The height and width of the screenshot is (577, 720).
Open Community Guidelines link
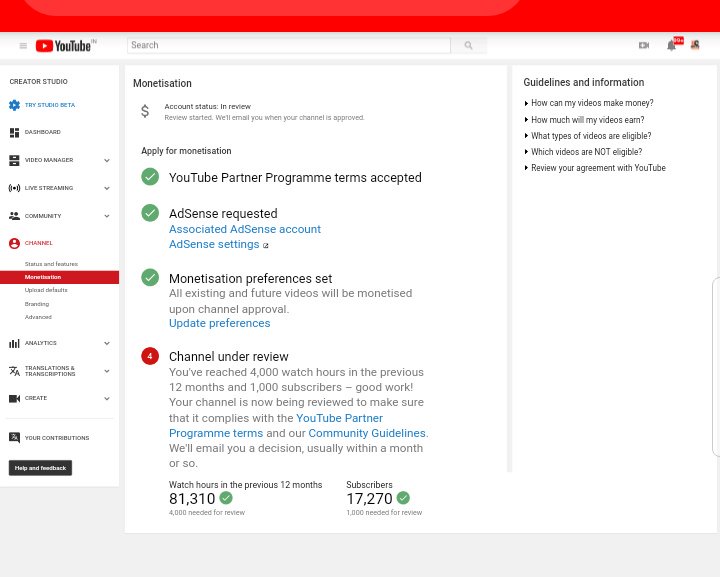tap(367, 433)
